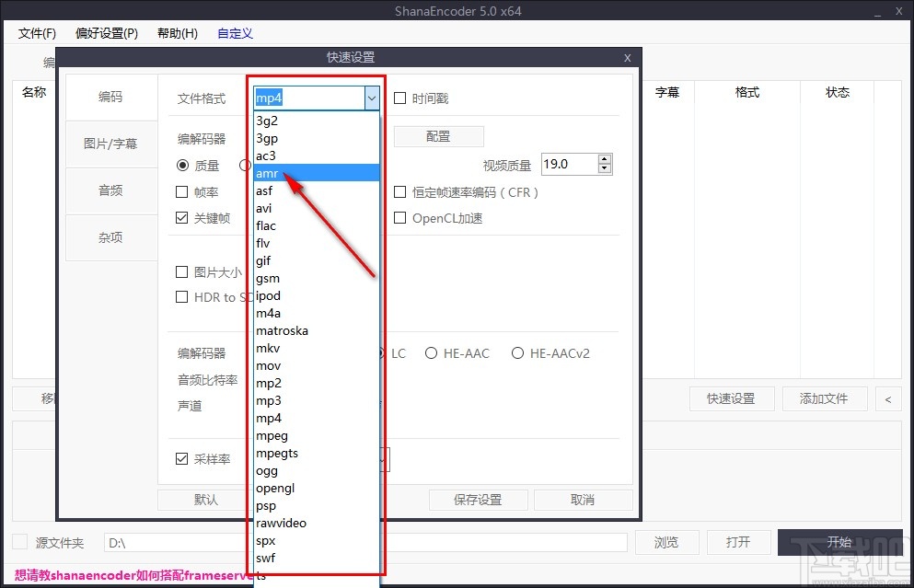Screen dimensions: 914x588
Task: Click 快速设置 button in main window
Action: tap(732, 398)
